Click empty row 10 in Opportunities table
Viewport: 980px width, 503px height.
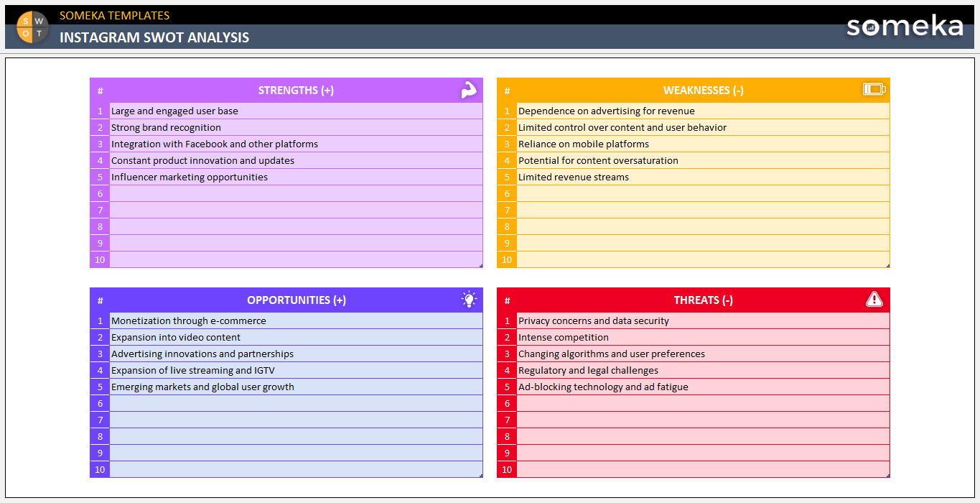pyautogui.click(x=296, y=470)
